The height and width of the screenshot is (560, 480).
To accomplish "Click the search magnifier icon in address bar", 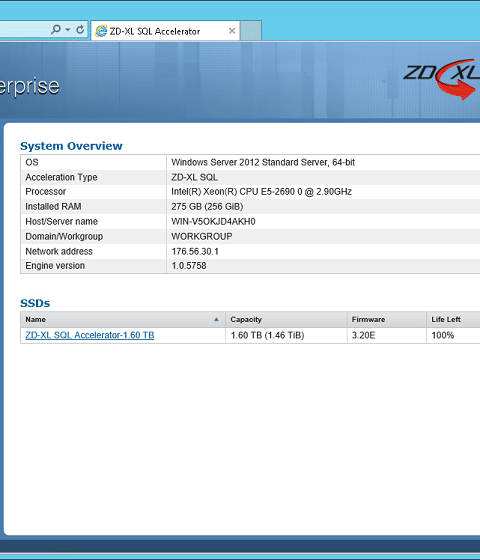I will 56,29.
